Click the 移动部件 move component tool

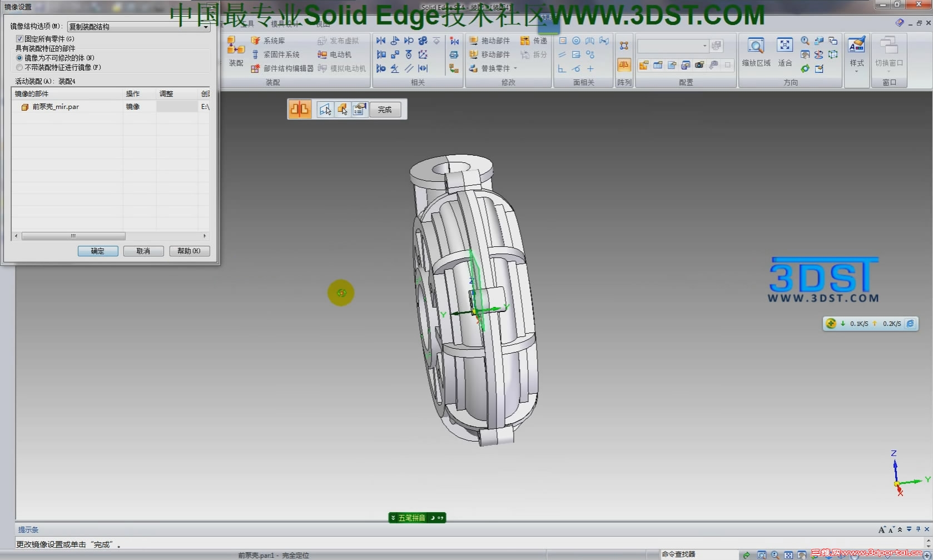tap(492, 54)
